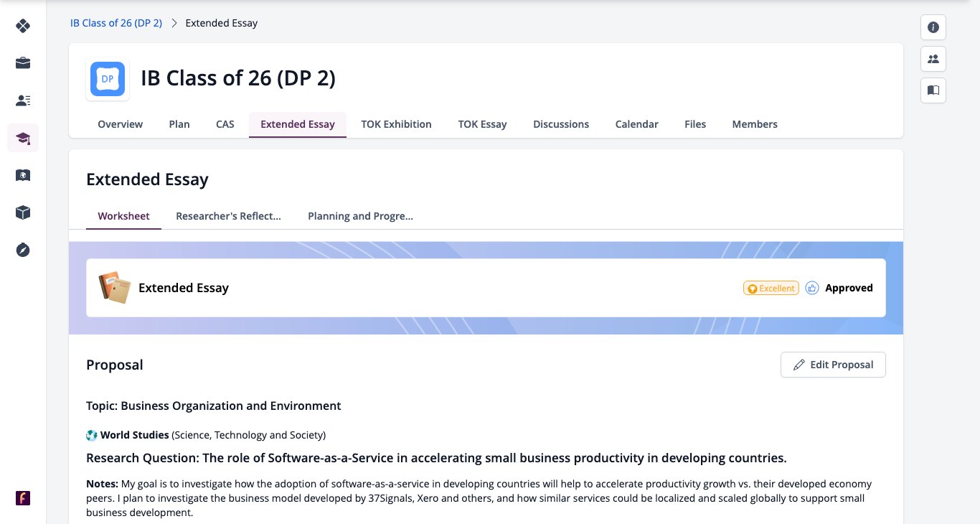Click the diamond logo at sidebar top
This screenshot has height=524, width=980.
pos(23,26)
